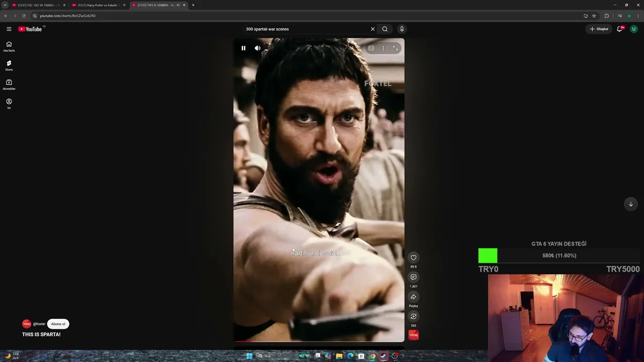Open Abonelikler subscriptions in the sidebar

[9, 84]
